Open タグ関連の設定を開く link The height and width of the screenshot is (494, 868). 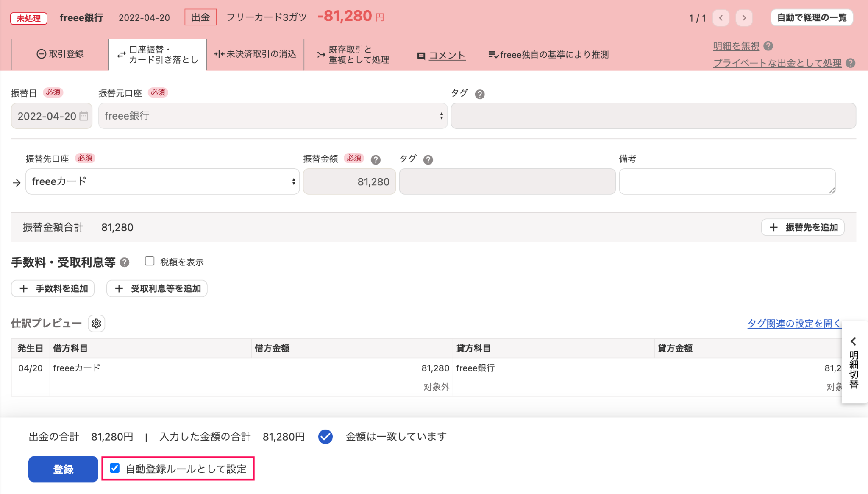(x=794, y=324)
